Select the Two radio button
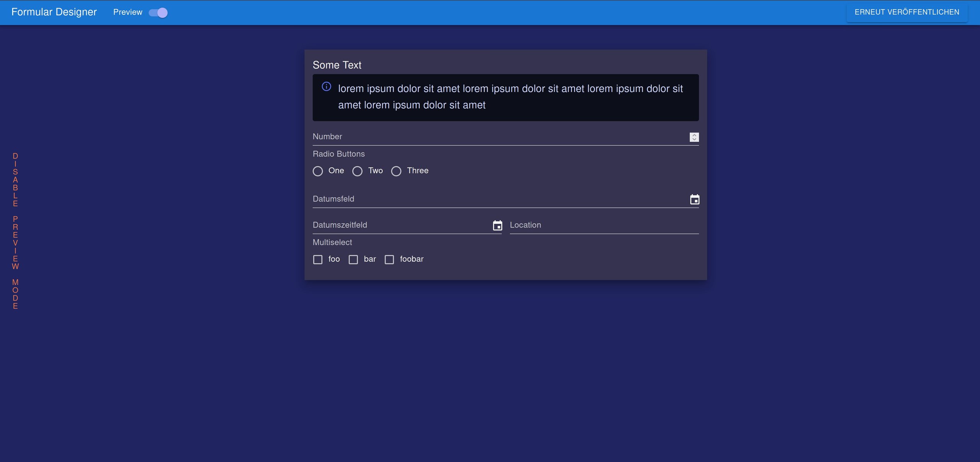 tap(357, 171)
